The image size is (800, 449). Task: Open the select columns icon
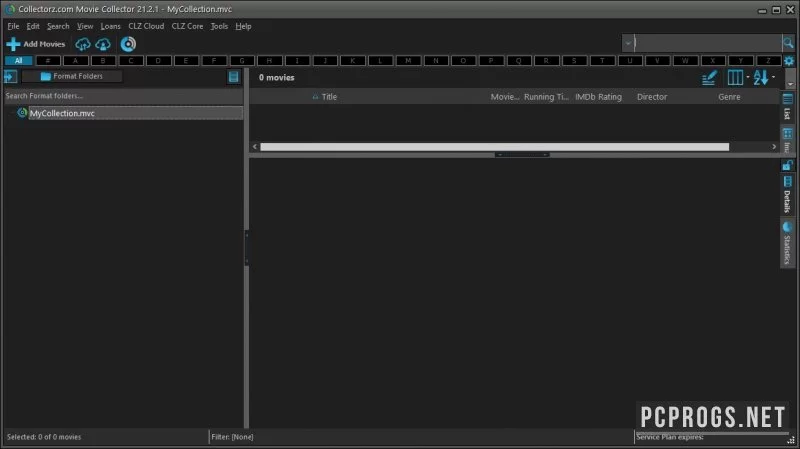735,78
